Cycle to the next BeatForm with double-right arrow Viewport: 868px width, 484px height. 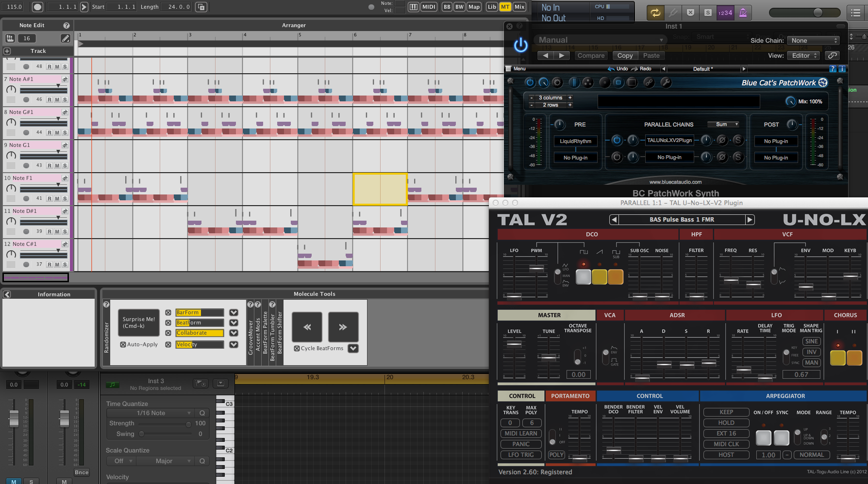tap(343, 327)
